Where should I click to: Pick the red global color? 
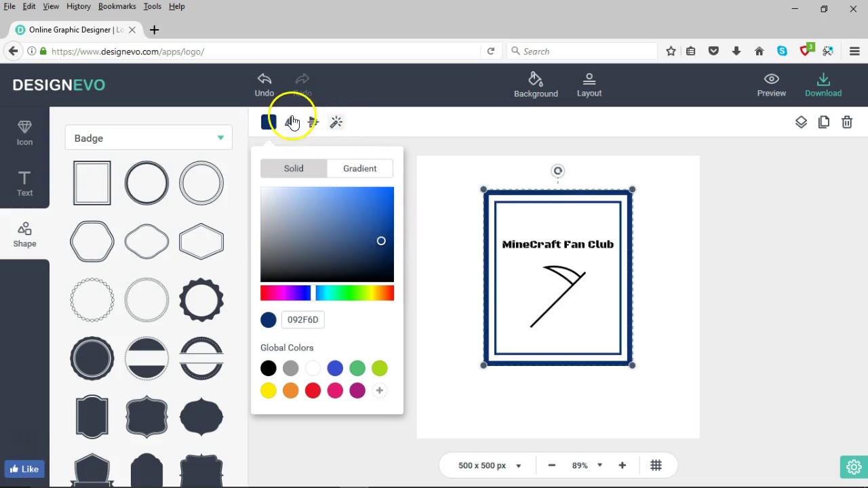pyautogui.click(x=313, y=390)
